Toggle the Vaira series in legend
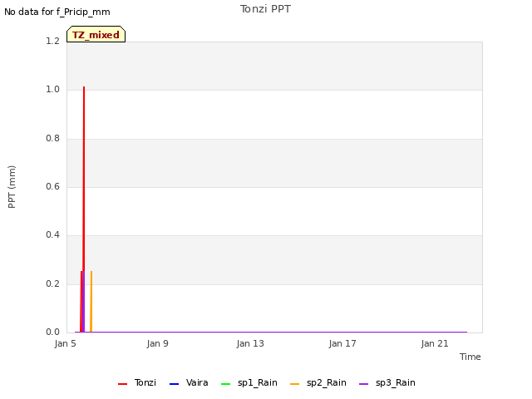The height and width of the screenshot is (399, 532). tap(189, 383)
